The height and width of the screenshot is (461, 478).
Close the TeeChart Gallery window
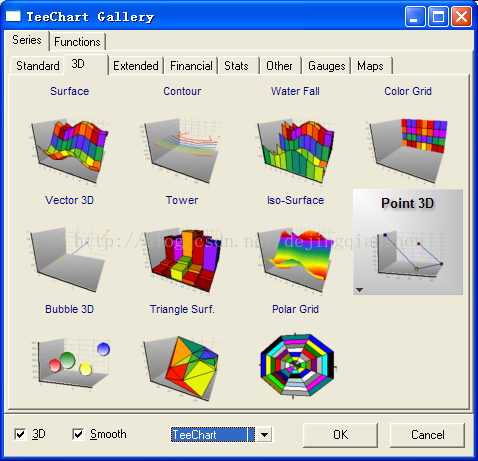click(x=461, y=16)
